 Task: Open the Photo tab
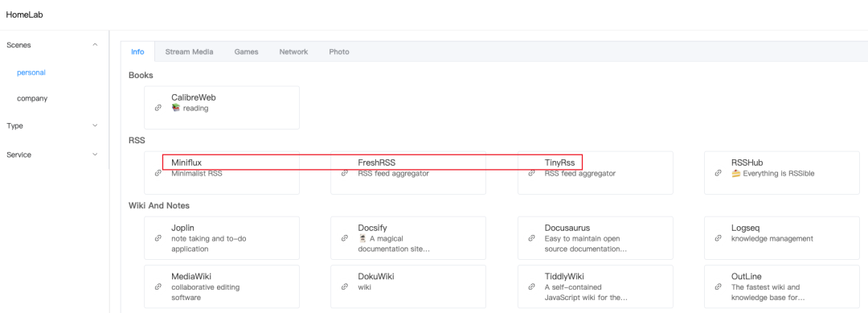339,51
